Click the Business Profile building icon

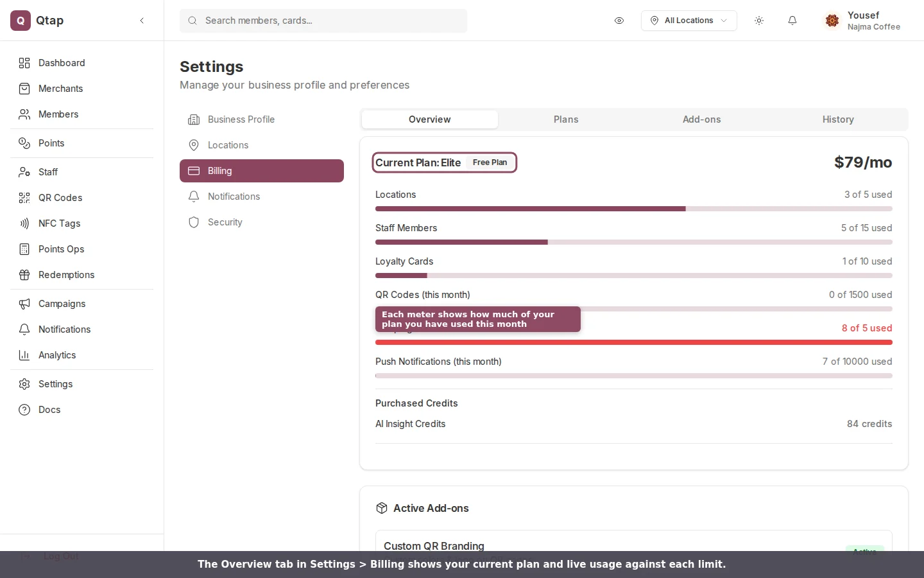coord(194,119)
